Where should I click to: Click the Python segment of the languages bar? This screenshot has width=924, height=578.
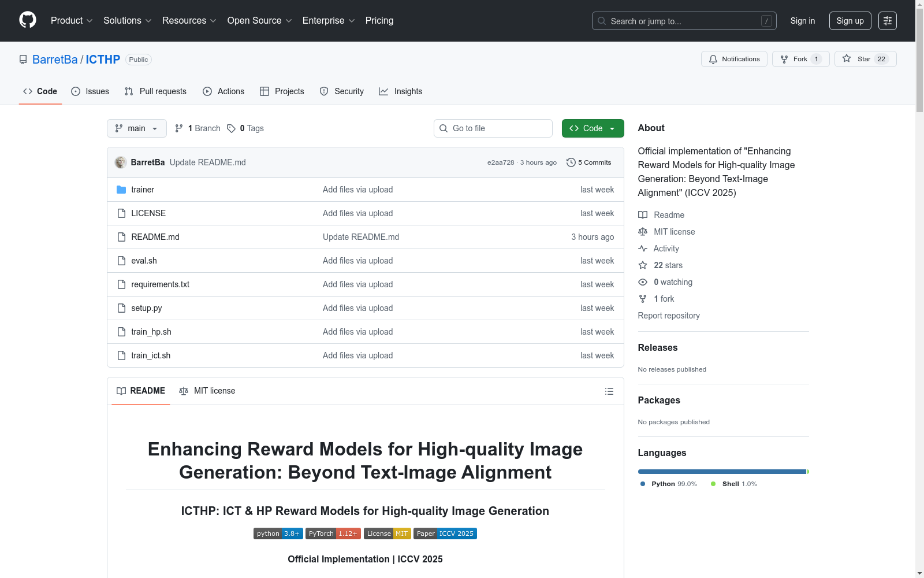pos(722,472)
